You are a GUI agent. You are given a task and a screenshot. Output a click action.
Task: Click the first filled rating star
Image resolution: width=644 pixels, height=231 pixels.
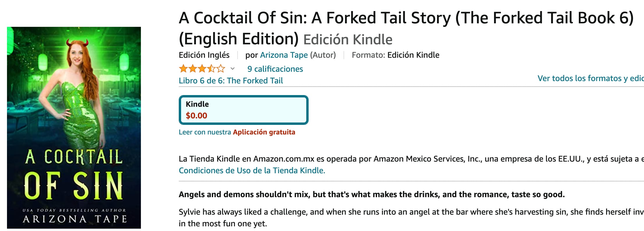click(x=183, y=69)
